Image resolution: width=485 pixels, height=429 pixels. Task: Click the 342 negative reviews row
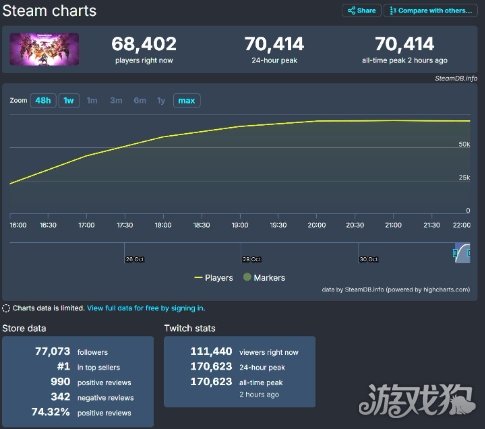point(92,397)
